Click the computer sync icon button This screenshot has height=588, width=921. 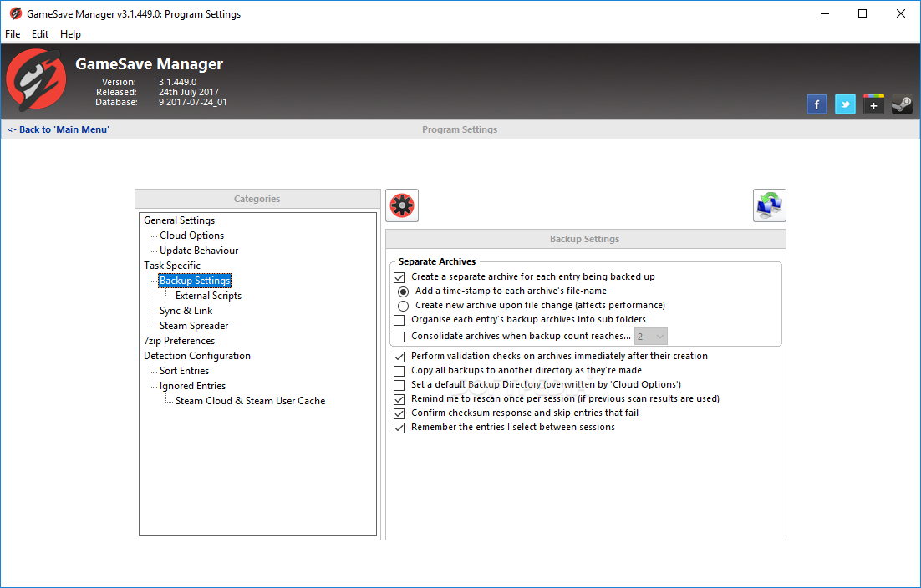(770, 205)
